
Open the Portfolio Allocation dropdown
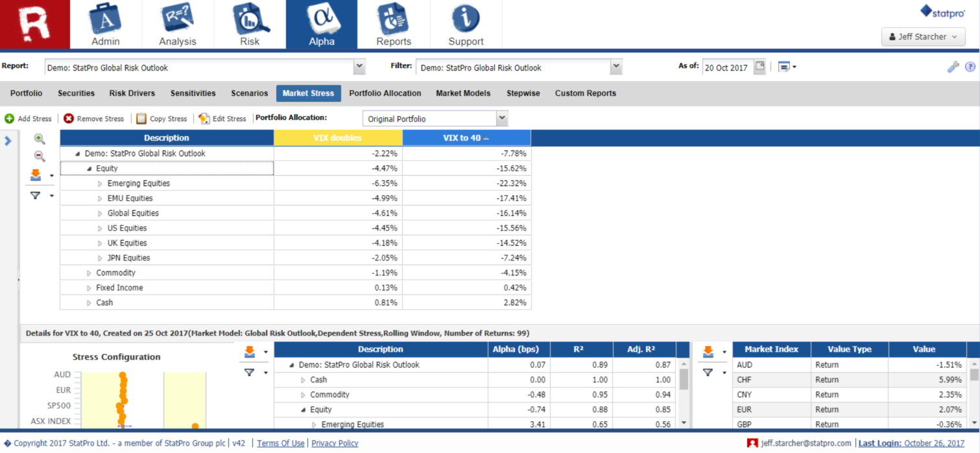tap(501, 119)
